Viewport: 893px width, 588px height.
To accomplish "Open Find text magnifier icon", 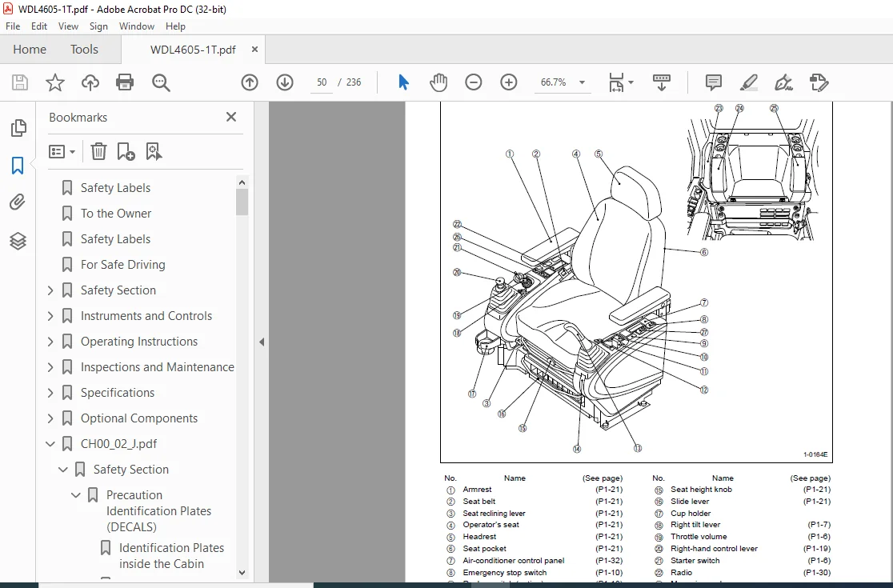I will coord(161,82).
